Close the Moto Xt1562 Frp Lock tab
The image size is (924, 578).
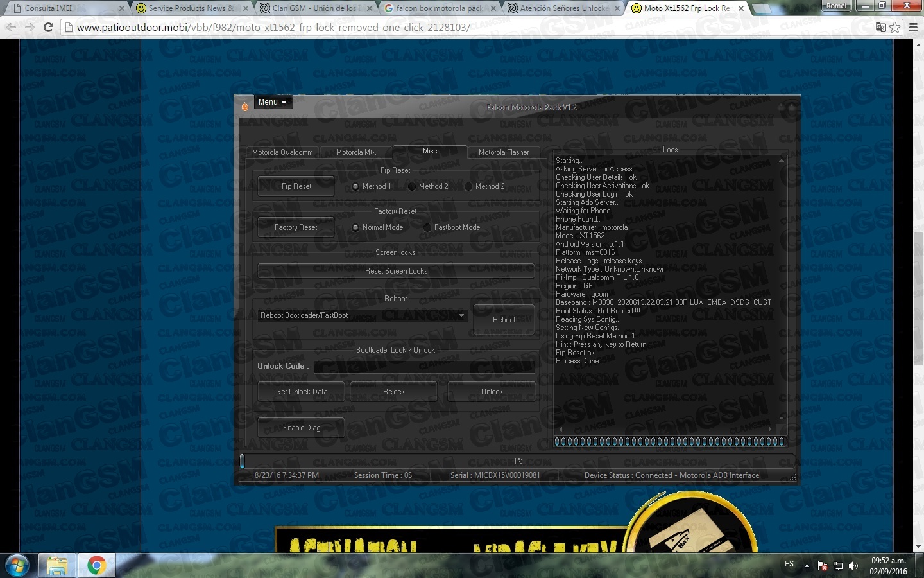coord(741,8)
